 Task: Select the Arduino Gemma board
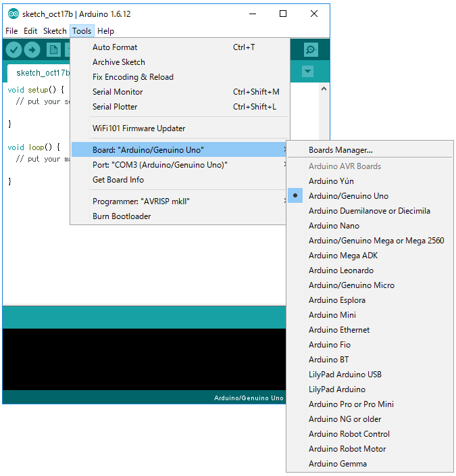[370, 464]
